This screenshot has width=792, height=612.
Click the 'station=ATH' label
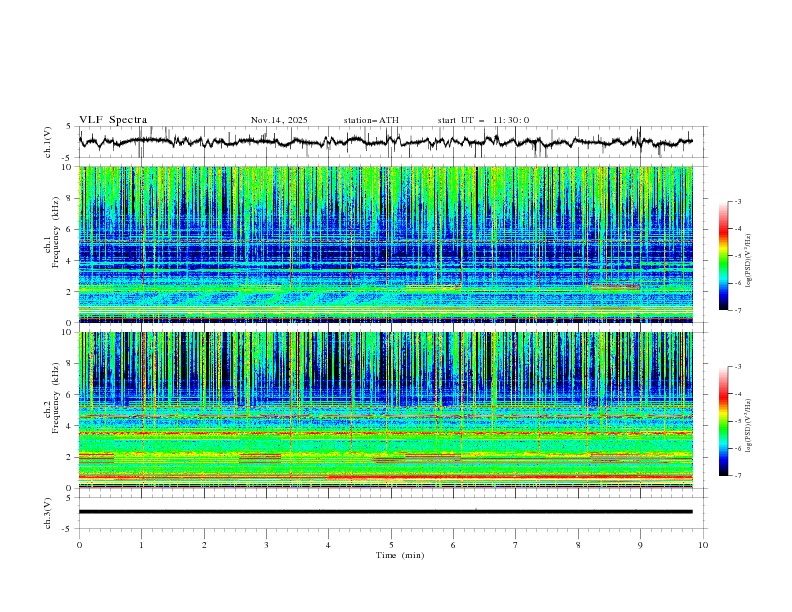pyautogui.click(x=371, y=120)
